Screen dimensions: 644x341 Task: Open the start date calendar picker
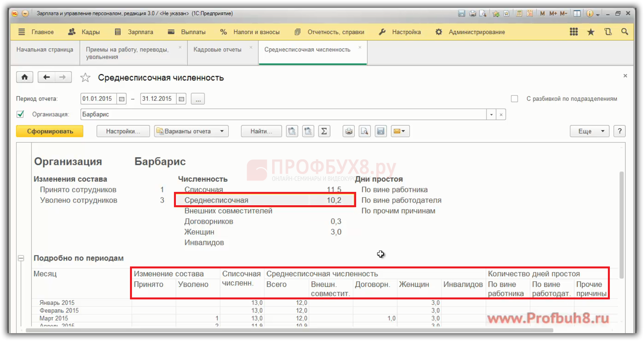tap(122, 99)
